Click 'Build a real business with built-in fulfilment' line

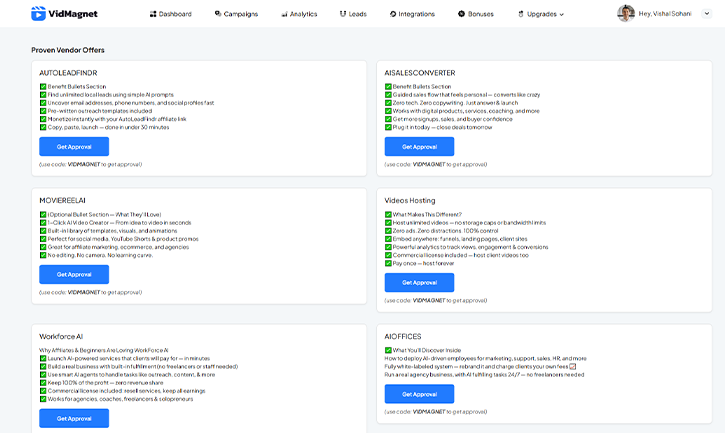coord(143,366)
